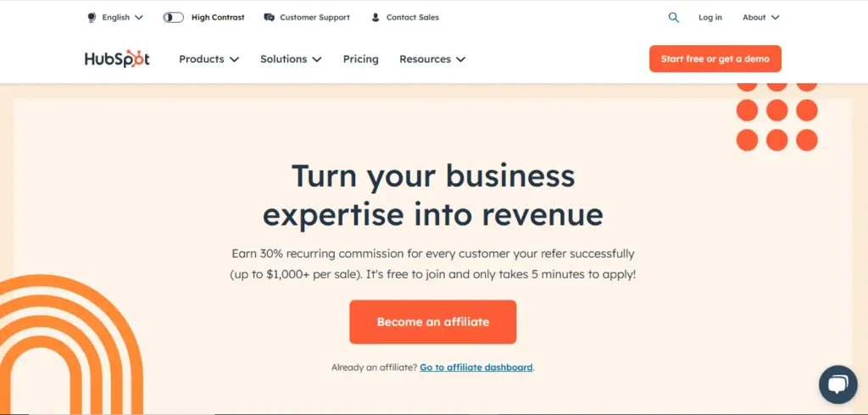Open the chat widget bubble

837,384
